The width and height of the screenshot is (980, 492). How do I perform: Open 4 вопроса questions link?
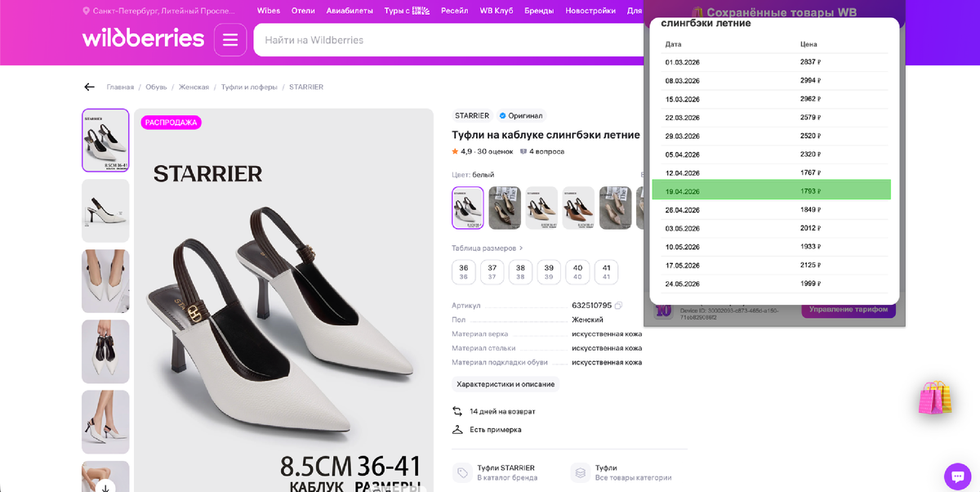pos(546,151)
